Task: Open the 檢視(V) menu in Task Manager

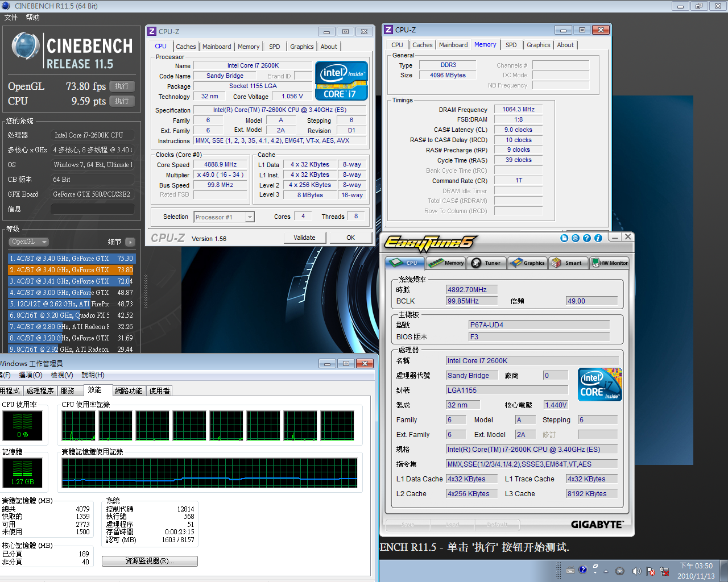Action: pyautogui.click(x=61, y=375)
